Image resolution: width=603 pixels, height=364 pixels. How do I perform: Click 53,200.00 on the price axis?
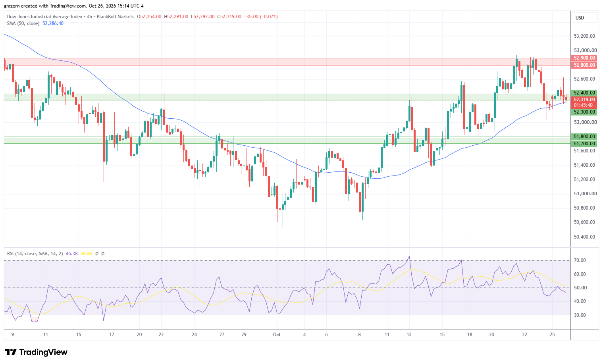[x=584, y=36]
